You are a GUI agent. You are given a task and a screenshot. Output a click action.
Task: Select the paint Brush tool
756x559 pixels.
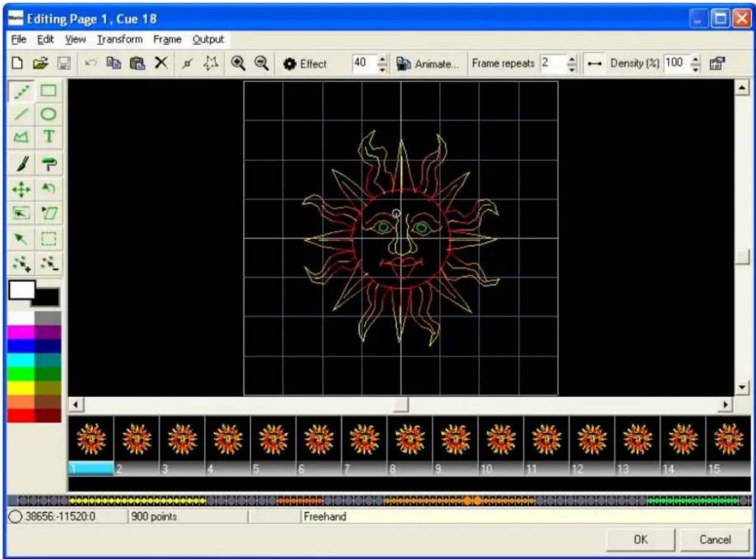(x=22, y=163)
